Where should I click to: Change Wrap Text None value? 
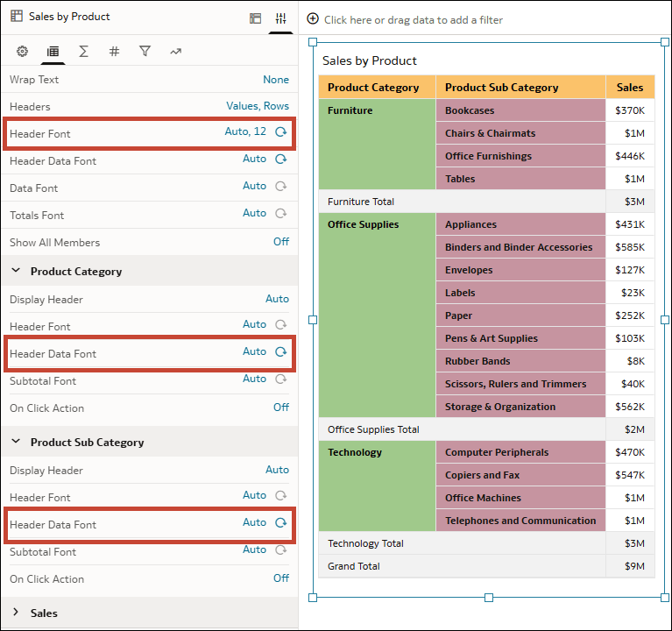275,80
